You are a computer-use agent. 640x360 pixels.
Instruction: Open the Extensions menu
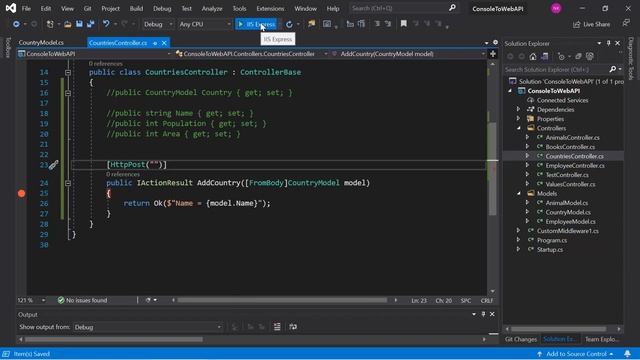click(x=270, y=9)
